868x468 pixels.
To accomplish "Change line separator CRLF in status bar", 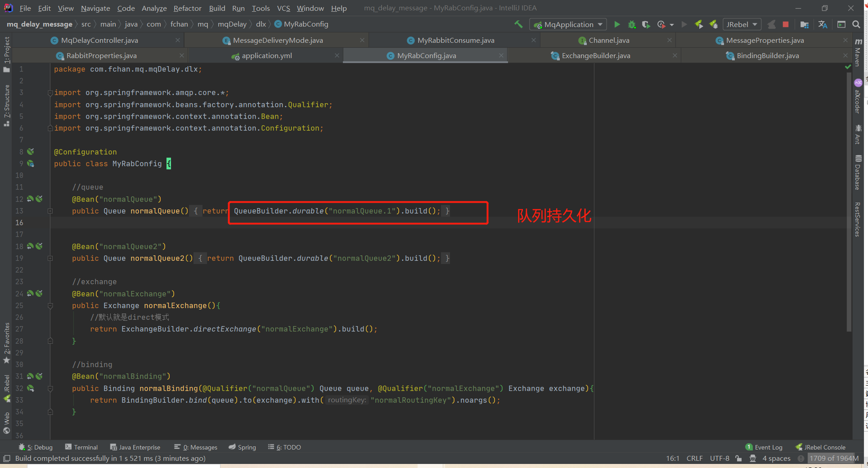I will pos(694,458).
